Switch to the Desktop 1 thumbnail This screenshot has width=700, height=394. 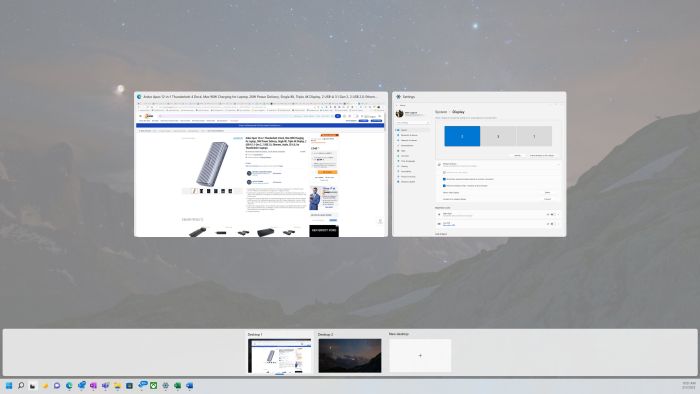[279, 356]
